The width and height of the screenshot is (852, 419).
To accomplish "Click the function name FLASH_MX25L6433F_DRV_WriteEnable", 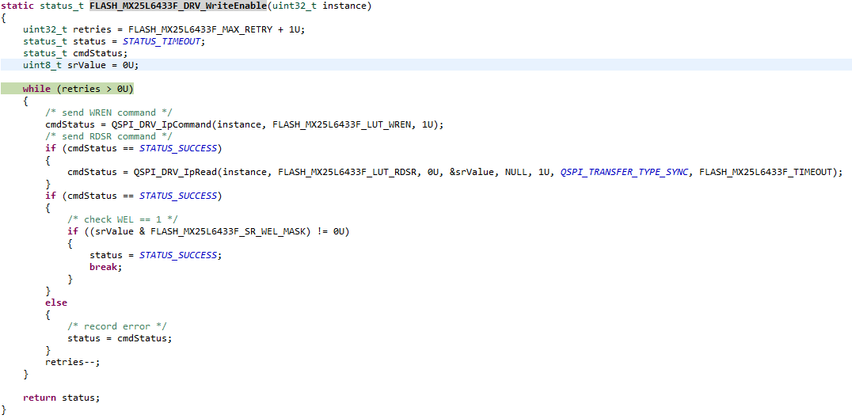I will coord(177,6).
